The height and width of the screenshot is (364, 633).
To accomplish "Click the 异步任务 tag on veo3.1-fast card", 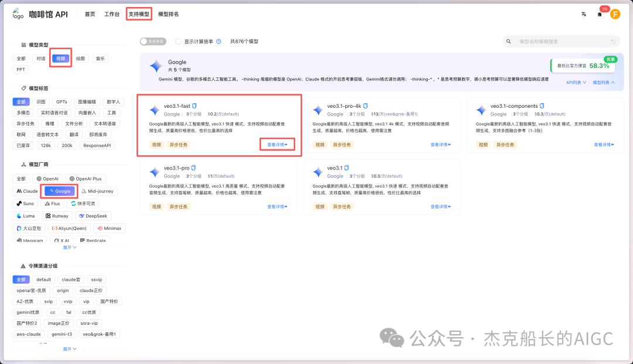I will click(178, 145).
